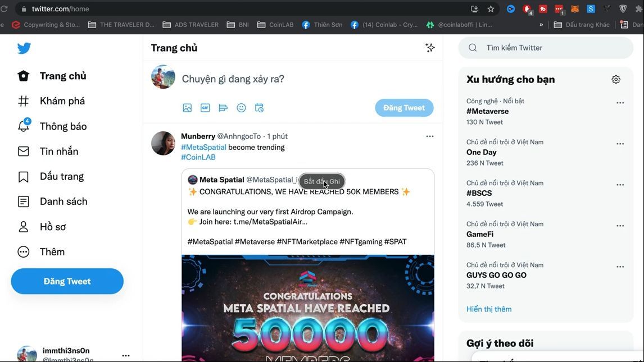
Task: Open the Meta Spatial quoted account name
Action: (221, 180)
